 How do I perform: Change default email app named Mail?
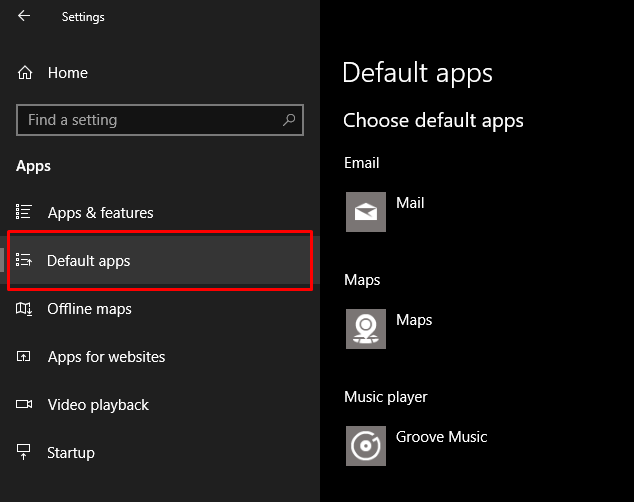[410, 203]
